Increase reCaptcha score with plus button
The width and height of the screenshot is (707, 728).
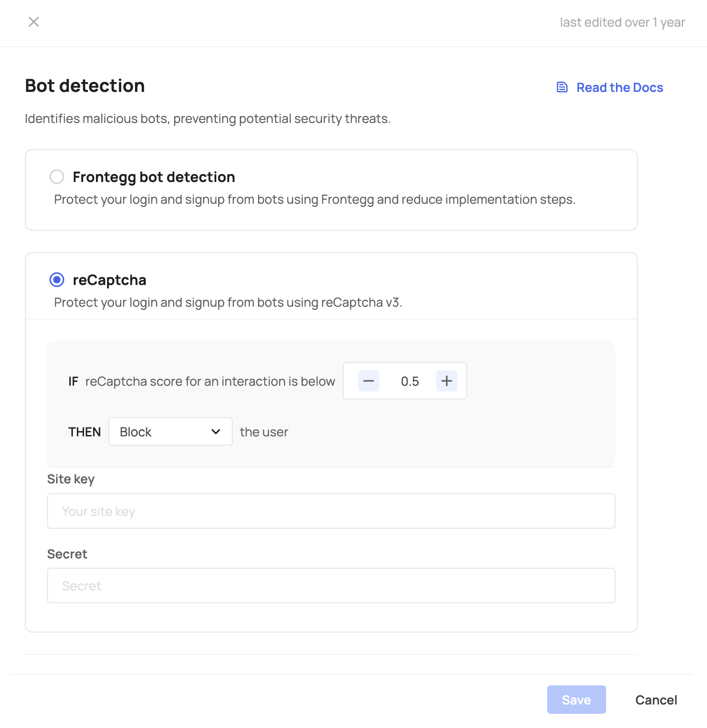click(446, 381)
